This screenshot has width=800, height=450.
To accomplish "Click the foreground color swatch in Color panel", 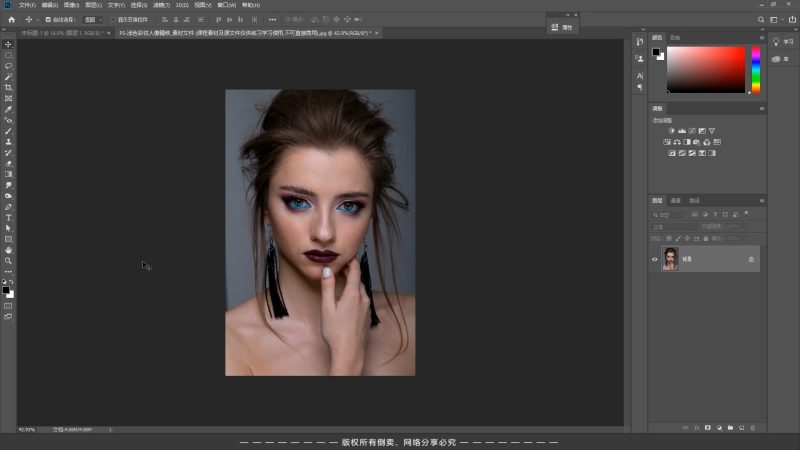I will click(656, 51).
